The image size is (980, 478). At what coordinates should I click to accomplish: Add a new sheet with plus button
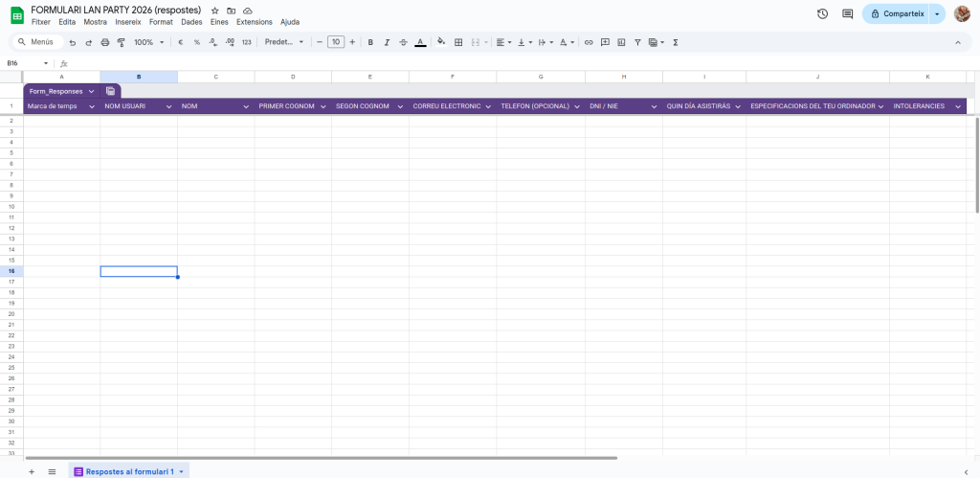[x=32, y=471]
